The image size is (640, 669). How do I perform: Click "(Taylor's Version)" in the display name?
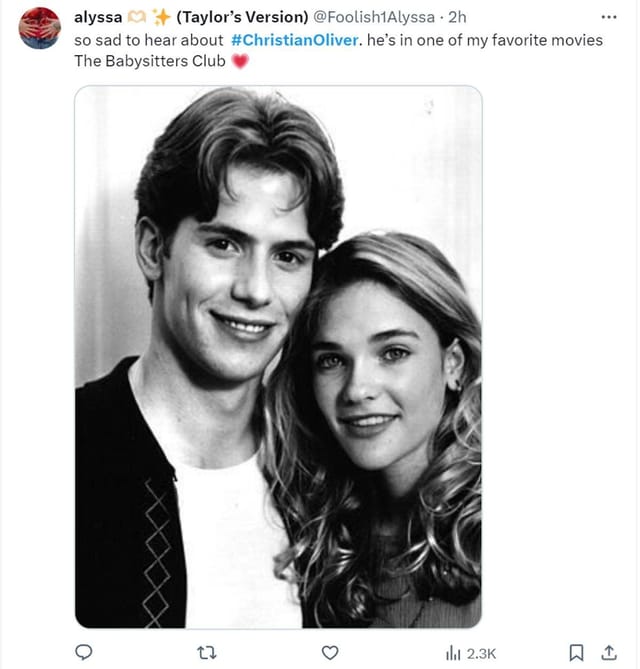pyautogui.click(x=241, y=17)
